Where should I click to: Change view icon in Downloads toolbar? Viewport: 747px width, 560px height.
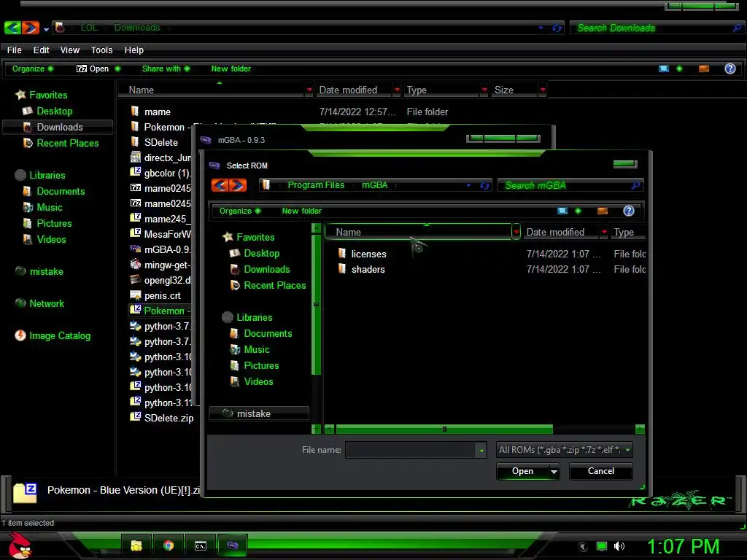point(664,69)
